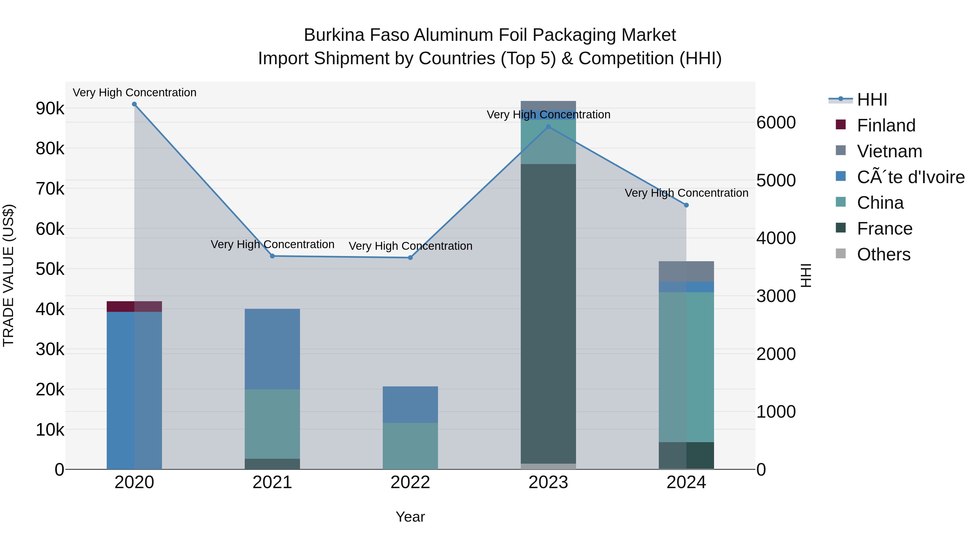Click the 2024 Very High Concentration annotation

[x=687, y=193]
